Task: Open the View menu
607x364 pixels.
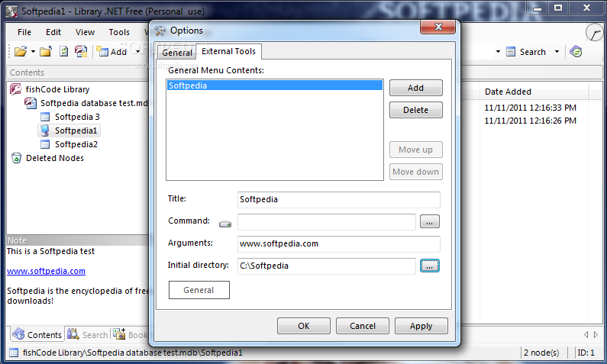Action: tap(85, 32)
